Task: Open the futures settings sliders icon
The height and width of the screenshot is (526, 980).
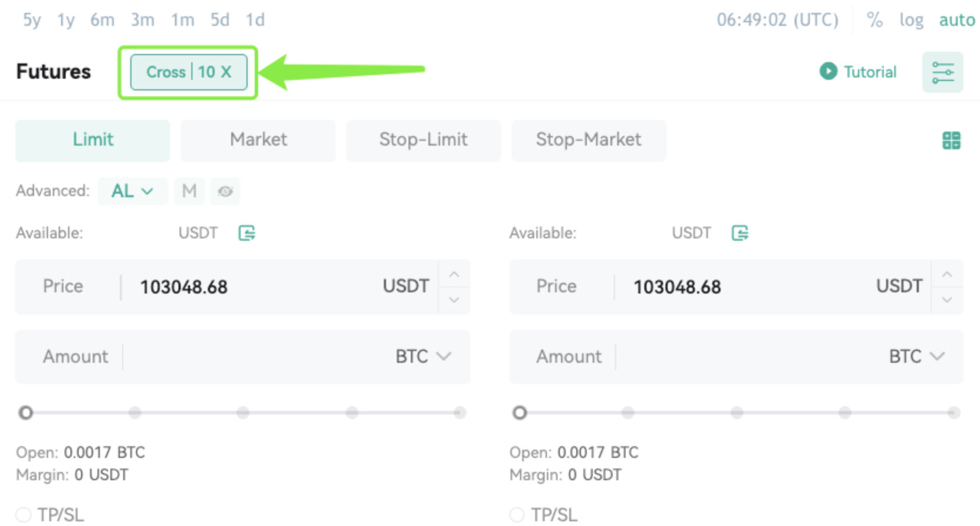Action: click(x=942, y=72)
